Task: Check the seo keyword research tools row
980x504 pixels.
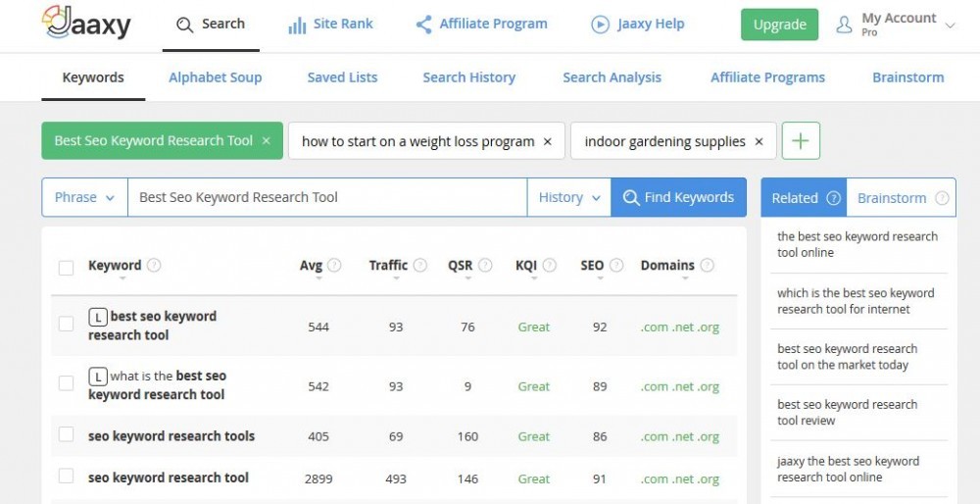Action: pos(66,434)
